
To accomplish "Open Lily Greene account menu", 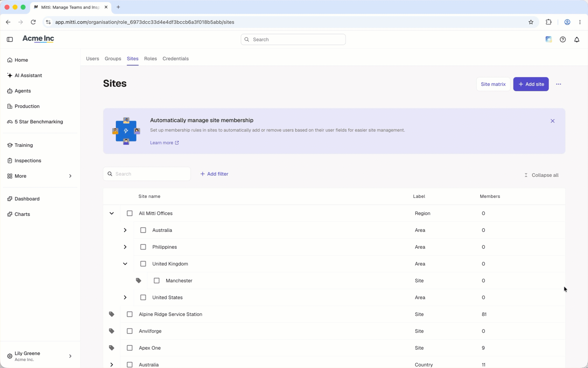I will [40, 356].
